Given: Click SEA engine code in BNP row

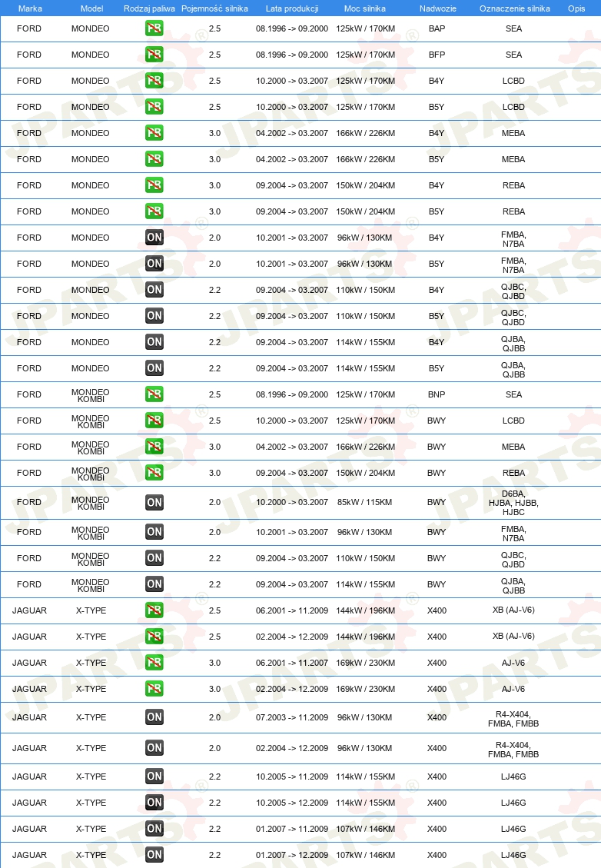Looking at the screenshot, I should (x=513, y=394).
